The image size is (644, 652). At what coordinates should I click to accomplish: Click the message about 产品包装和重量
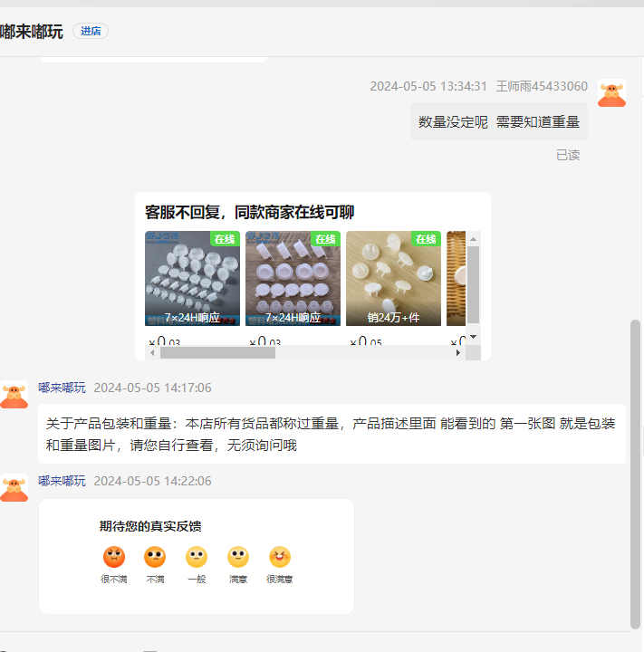pyautogui.click(x=332, y=434)
